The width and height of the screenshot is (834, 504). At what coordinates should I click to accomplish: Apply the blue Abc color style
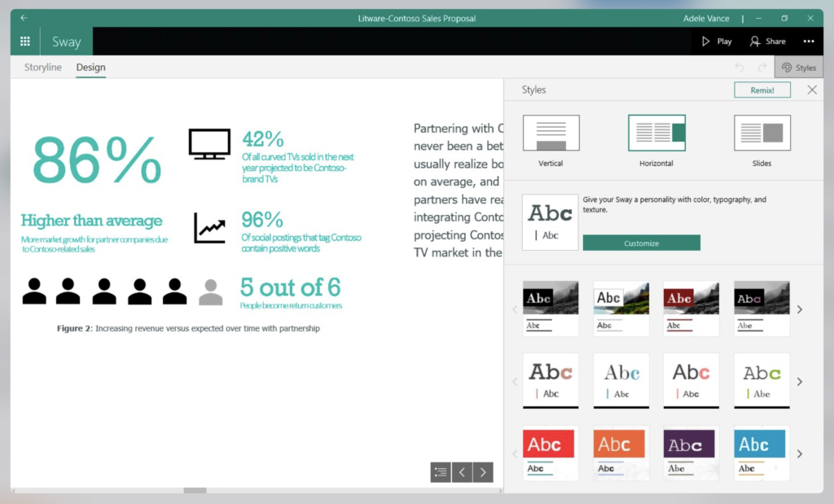click(762, 453)
